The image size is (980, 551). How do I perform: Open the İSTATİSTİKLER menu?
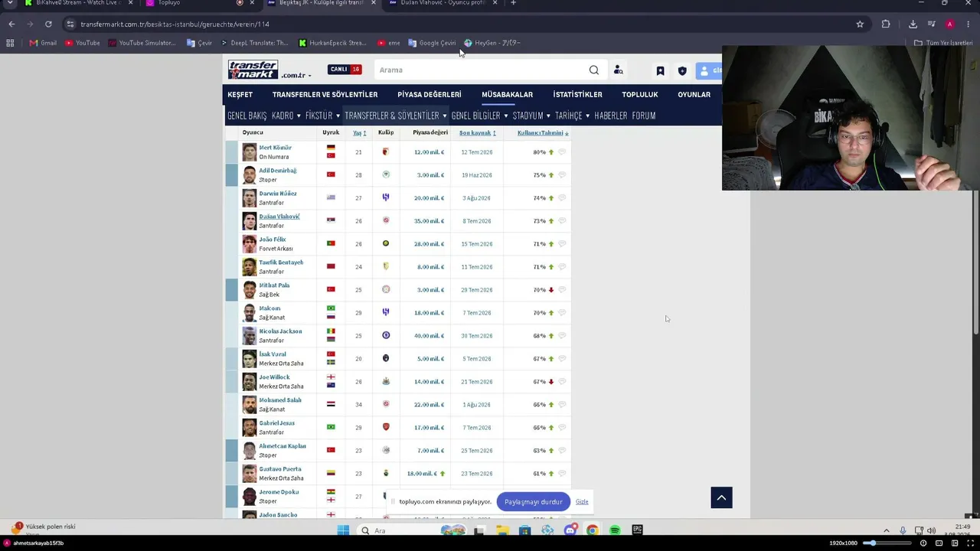pyautogui.click(x=577, y=95)
